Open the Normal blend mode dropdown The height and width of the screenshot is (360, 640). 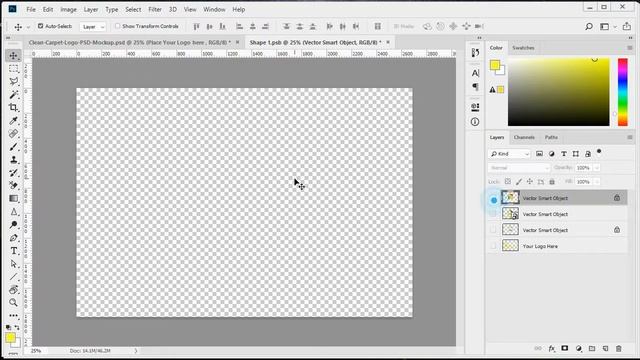point(519,168)
